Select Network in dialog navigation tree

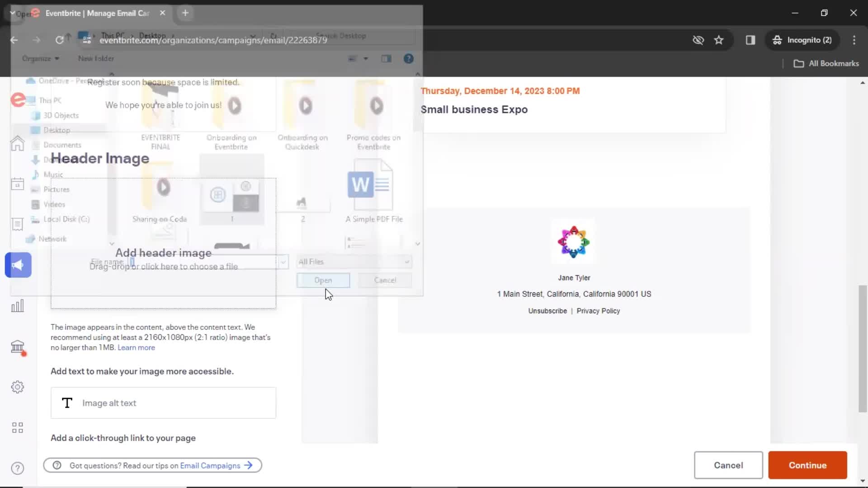click(47, 239)
